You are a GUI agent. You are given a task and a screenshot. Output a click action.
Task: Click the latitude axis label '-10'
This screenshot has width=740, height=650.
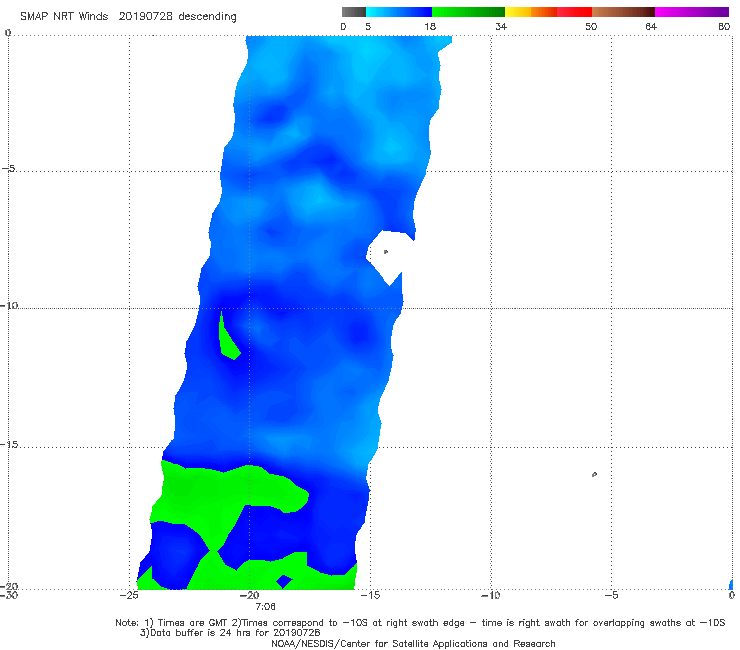tap(9, 306)
